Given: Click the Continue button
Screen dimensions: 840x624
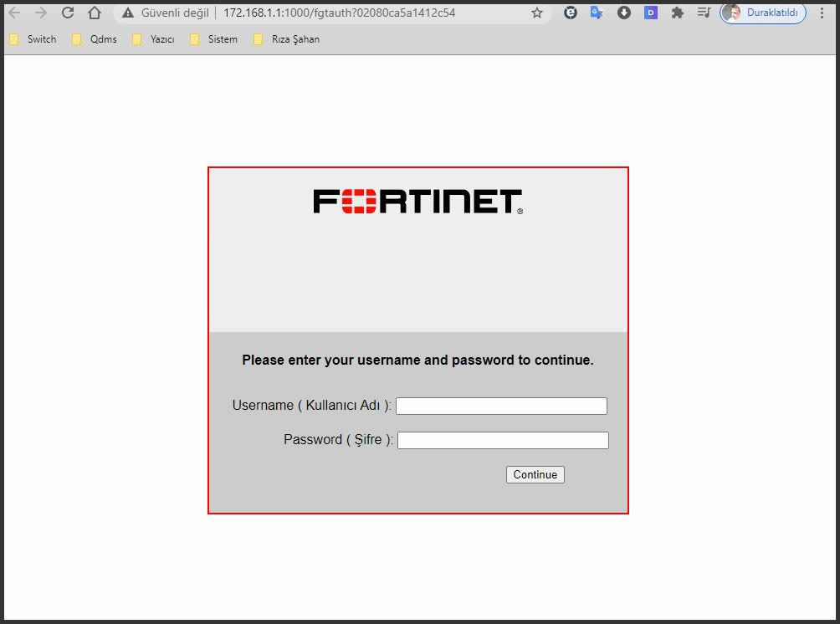Looking at the screenshot, I should pos(535,474).
